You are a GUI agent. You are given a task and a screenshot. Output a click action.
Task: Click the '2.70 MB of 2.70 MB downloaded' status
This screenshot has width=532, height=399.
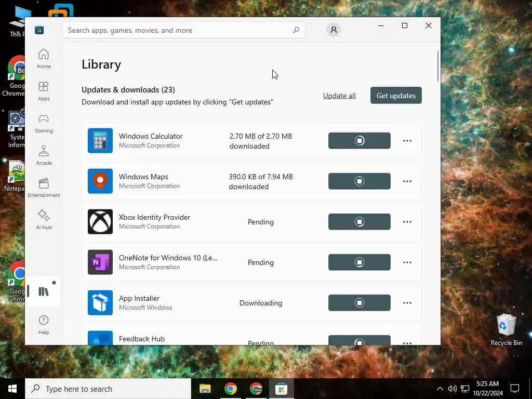[261, 141]
